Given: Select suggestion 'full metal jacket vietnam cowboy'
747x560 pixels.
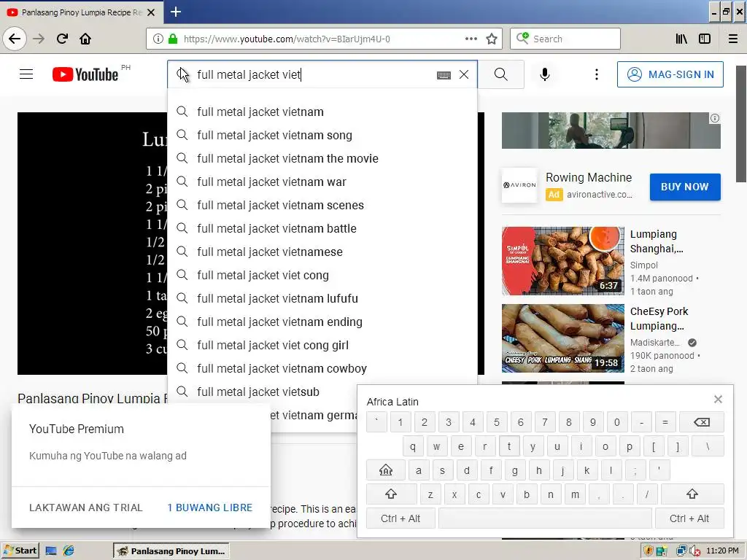Looking at the screenshot, I should (x=322, y=368).
